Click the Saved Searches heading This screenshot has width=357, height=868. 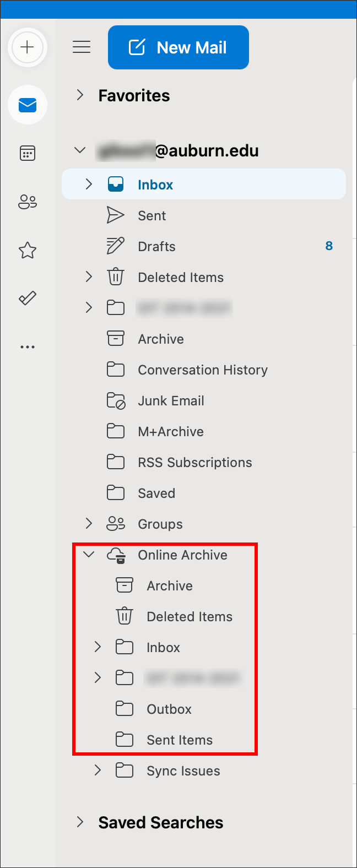[161, 823]
